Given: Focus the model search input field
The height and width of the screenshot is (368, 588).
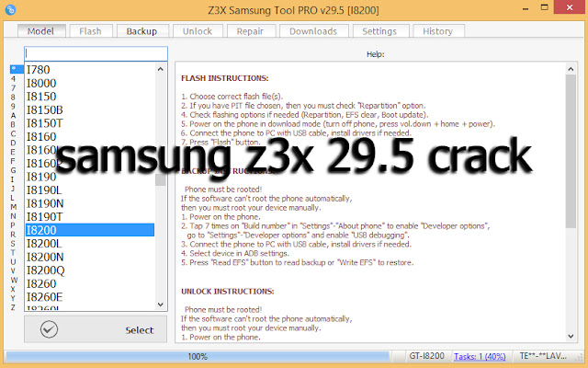Looking at the screenshot, I should coord(96,53).
